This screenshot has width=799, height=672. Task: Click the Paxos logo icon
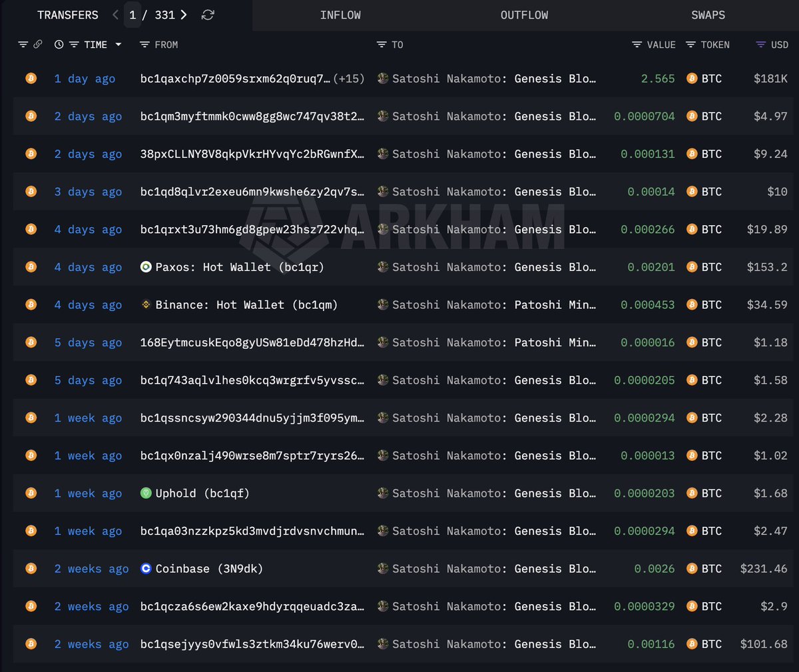tap(146, 267)
